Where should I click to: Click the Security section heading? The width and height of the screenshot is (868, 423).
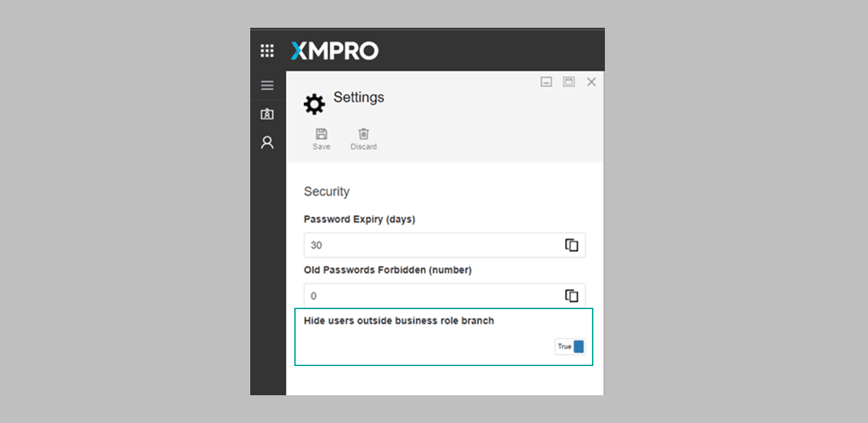coord(327,192)
